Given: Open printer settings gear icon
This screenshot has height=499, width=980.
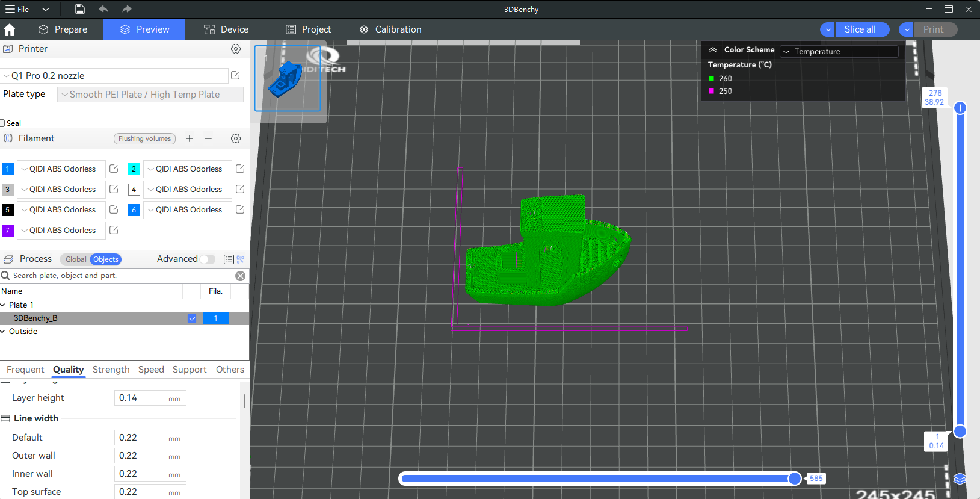Looking at the screenshot, I should tap(236, 49).
